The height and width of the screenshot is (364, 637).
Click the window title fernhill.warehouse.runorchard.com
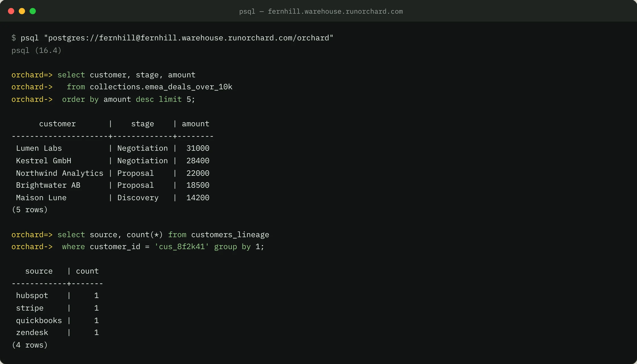[x=321, y=11]
